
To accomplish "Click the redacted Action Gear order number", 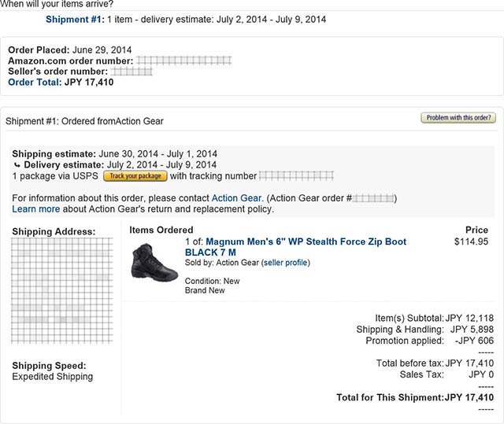I will click(373, 198).
